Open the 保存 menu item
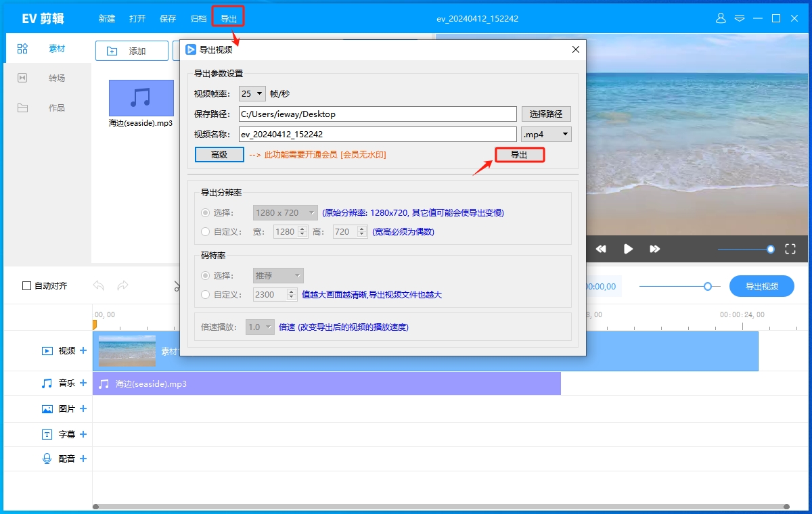Image resolution: width=812 pixels, height=514 pixels. 168,19
